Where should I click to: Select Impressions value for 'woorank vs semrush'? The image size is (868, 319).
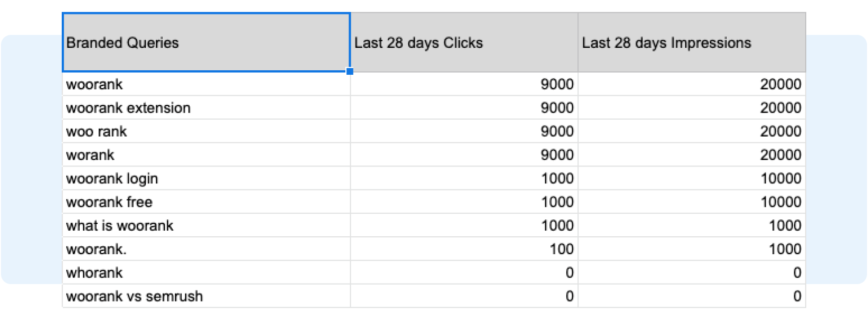[x=691, y=296]
